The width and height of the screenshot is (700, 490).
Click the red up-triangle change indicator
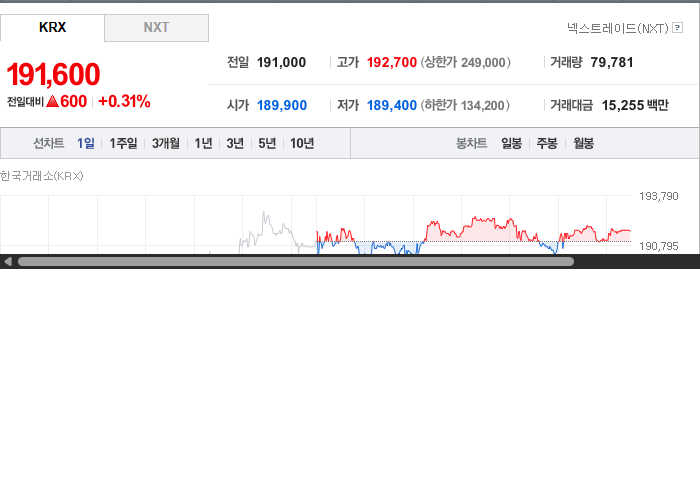[52, 101]
